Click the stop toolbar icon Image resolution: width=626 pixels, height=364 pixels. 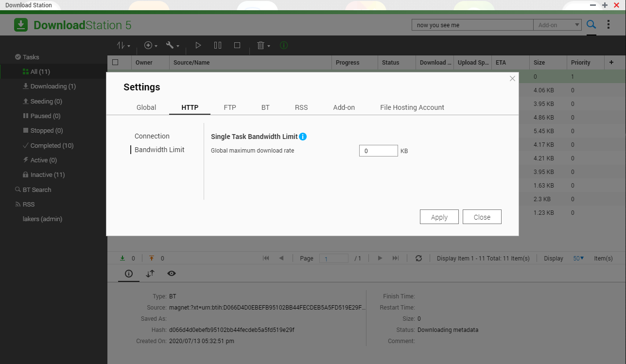pos(237,45)
